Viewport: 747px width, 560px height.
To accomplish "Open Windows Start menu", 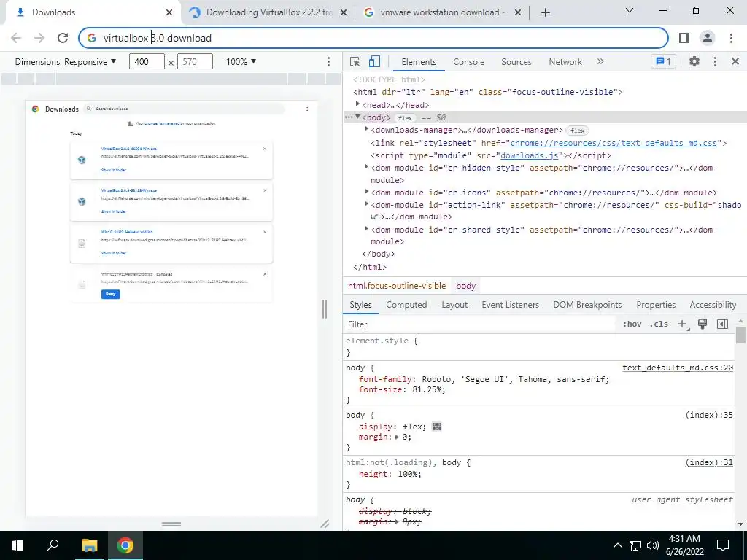I will pyautogui.click(x=18, y=545).
